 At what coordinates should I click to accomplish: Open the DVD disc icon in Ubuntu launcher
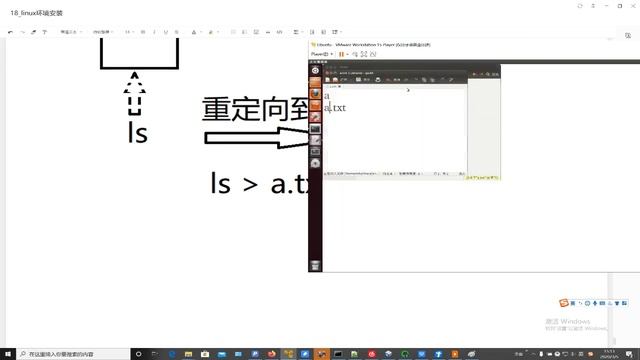315,164
